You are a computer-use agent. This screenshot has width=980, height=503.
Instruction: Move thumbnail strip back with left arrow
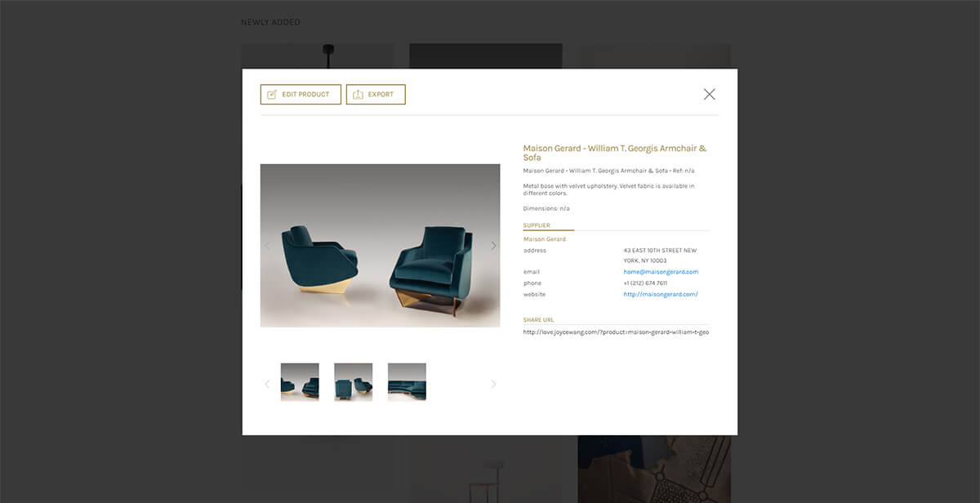coord(267,384)
